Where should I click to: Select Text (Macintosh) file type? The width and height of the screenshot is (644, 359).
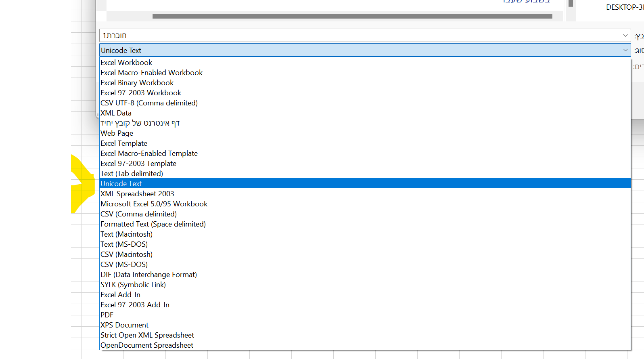tap(365, 234)
